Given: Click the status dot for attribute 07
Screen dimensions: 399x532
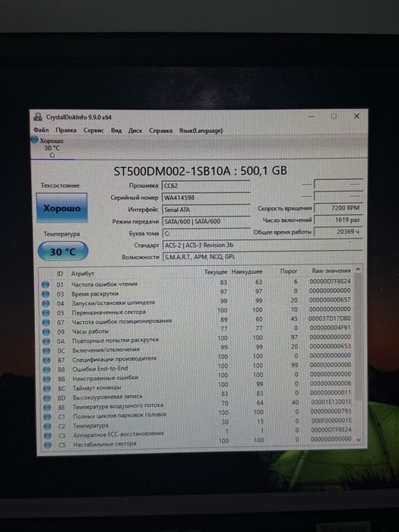Looking at the screenshot, I should (46, 322).
